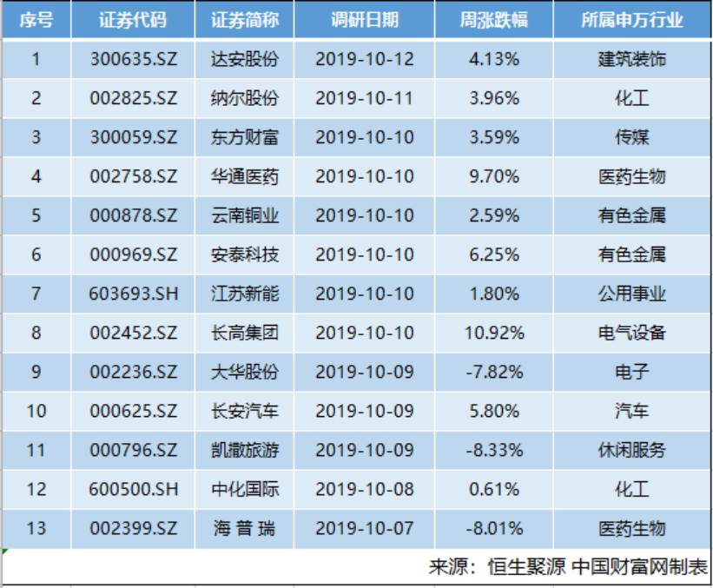
Task: Select the row number 13 cell
Action: pyautogui.click(x=36, y=528)
